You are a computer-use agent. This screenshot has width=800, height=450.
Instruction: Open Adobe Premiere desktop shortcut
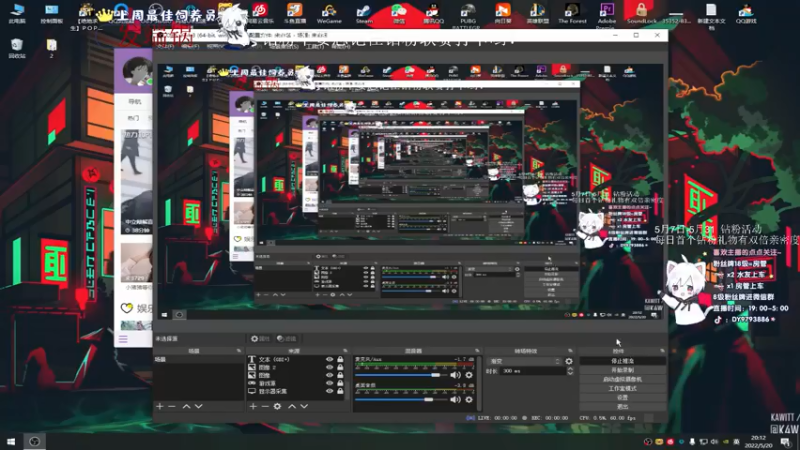coord(607,14)
